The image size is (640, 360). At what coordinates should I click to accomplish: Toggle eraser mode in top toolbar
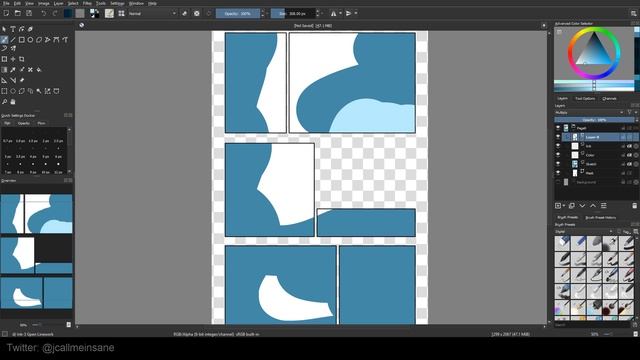coord(184,13)
